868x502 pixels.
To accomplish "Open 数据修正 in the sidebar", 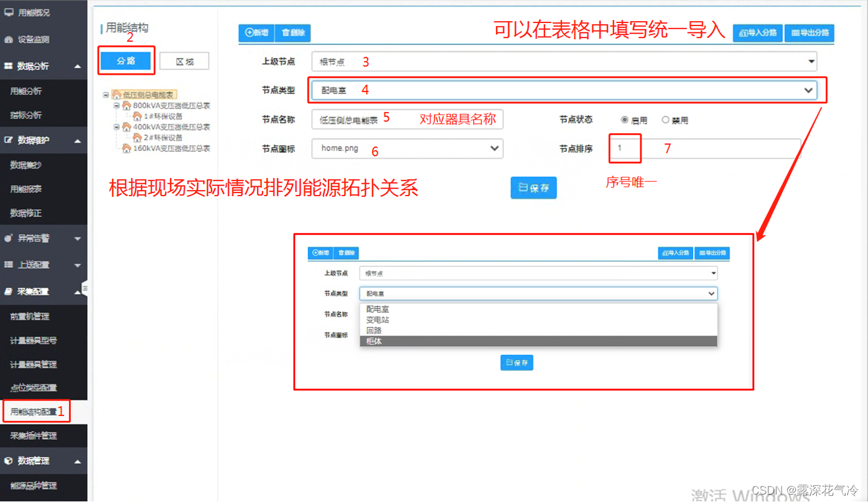I will [x=26, y=213].
